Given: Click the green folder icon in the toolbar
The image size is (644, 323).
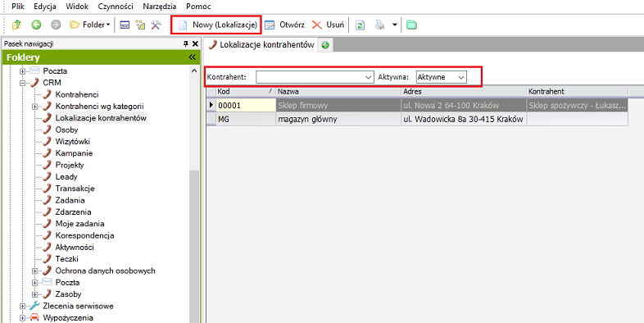Looking at the screenshot, I should pyautogui.click(x=411, y=25).
